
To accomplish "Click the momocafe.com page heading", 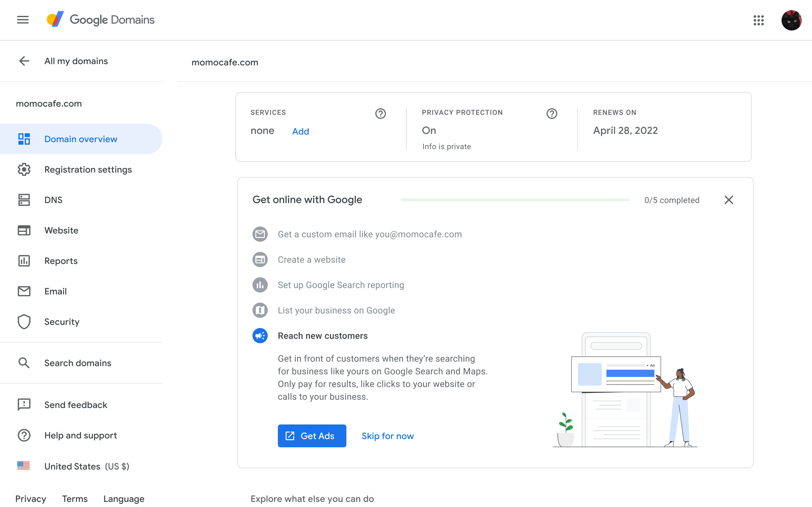I will 225,62.
